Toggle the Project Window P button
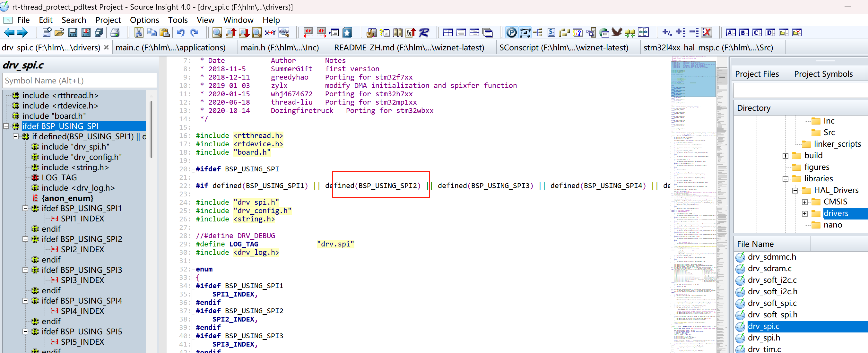Screen dimensions: 868x353 click(511, 33)
